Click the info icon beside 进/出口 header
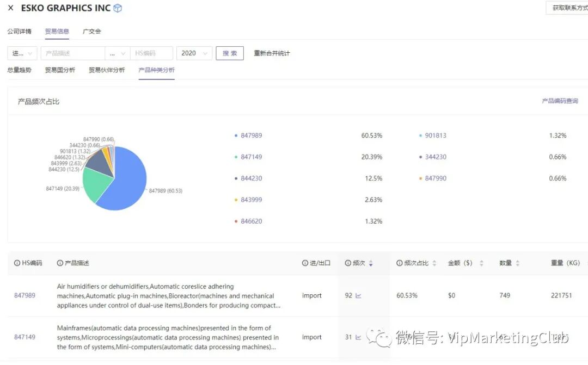The image size is (588, 365). (305, 263)
